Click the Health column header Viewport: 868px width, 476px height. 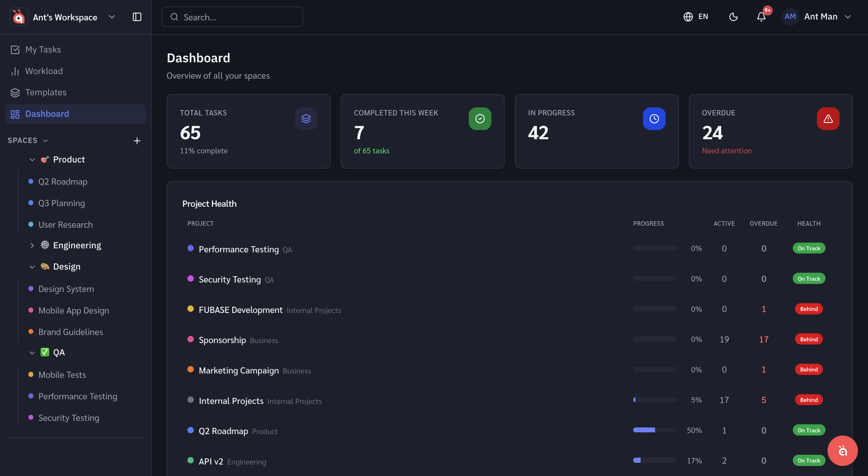click(x=809, y=224)
